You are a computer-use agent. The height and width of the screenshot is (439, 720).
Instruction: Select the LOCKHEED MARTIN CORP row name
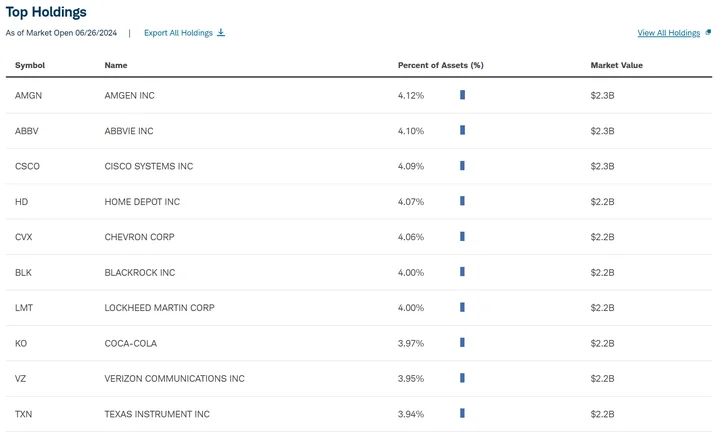tap(159, 308)
